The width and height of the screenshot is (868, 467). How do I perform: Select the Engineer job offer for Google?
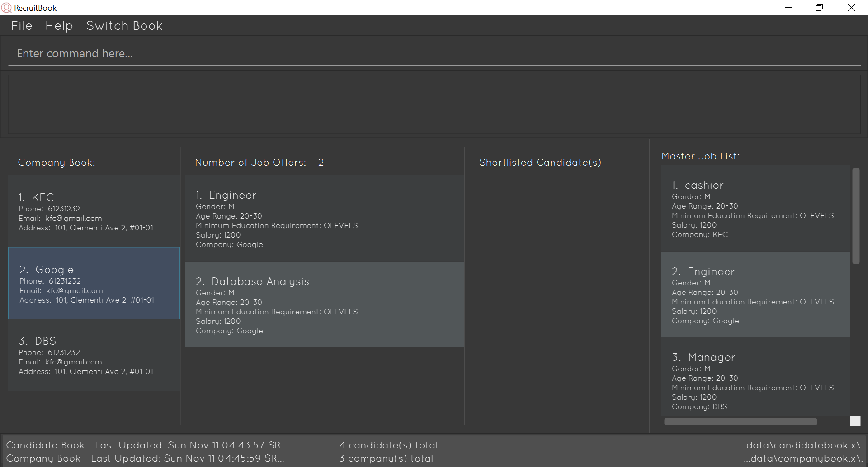325,219
